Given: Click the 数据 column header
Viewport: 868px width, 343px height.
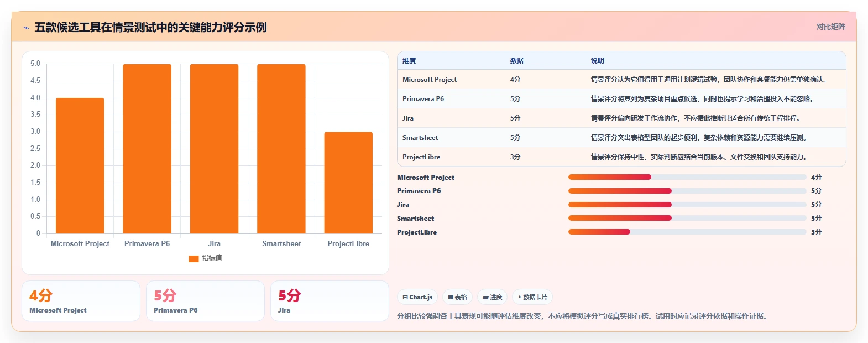Looking at the screenshot, I should point(517,61).
